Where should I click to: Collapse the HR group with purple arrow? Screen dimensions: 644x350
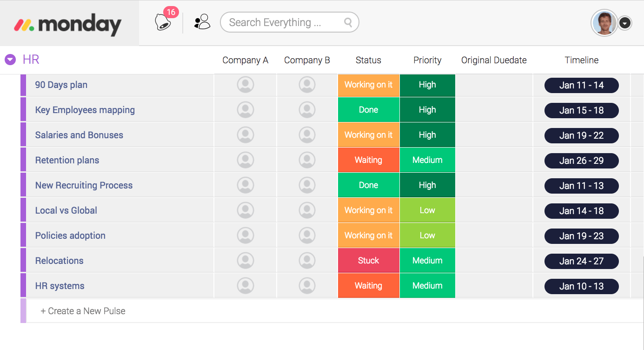[10, 60]
